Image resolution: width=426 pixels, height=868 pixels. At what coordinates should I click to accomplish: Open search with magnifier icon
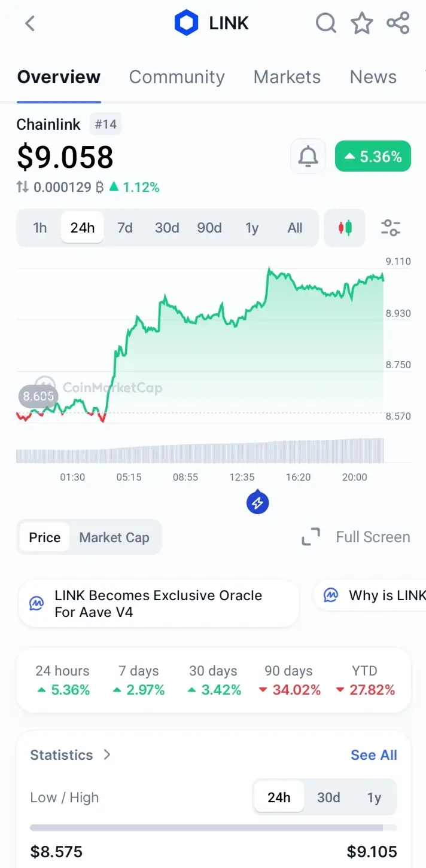click(x=325, y=24)
